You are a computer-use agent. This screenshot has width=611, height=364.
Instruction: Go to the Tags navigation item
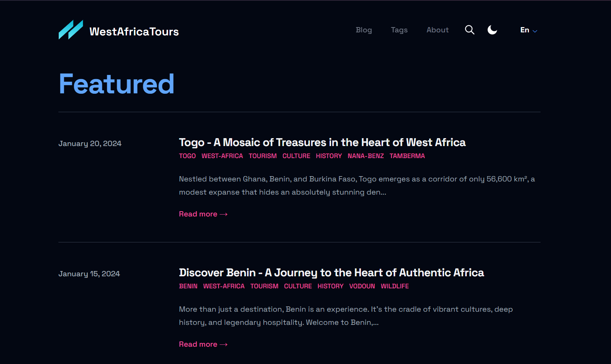(399, 30)
